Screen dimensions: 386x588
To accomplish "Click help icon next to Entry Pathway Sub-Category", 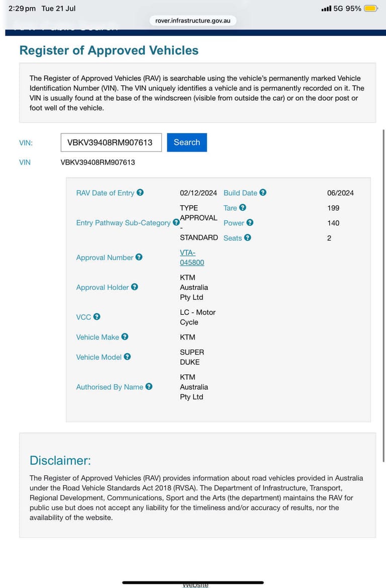I will (176, 222).
